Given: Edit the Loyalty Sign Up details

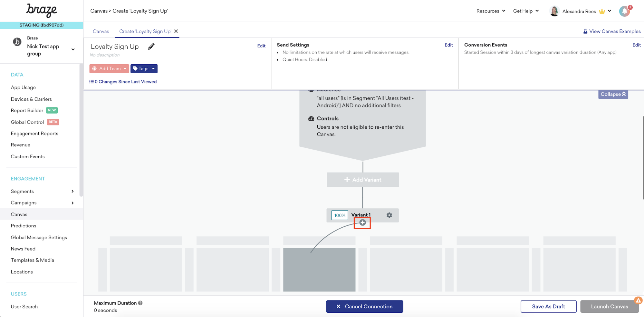Looking at the screenshot, I should pos(261,46).
